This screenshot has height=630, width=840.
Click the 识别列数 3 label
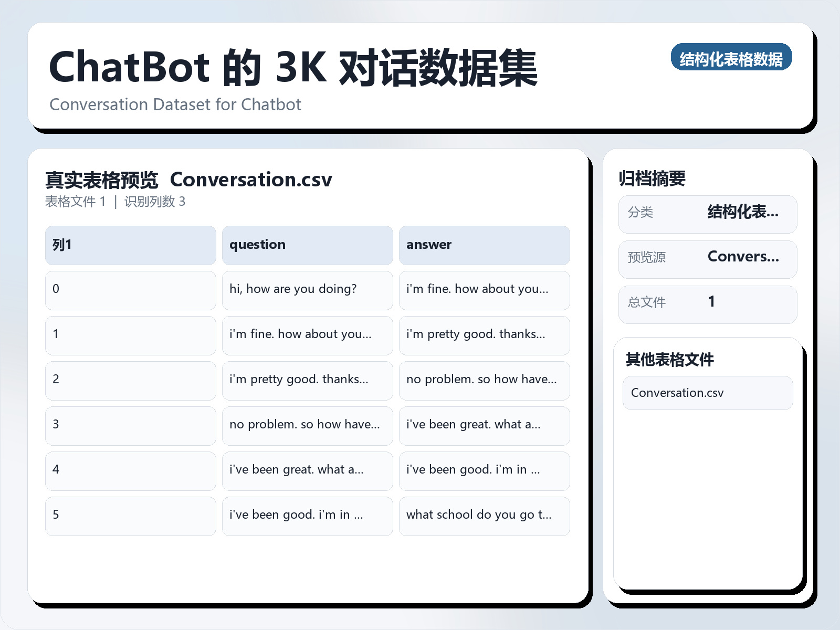click(154, 202)
